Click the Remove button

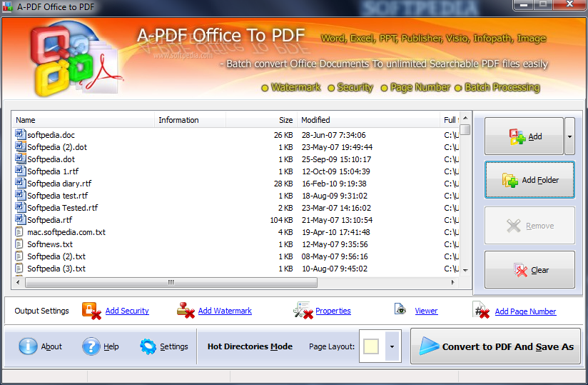click(529, 226)
